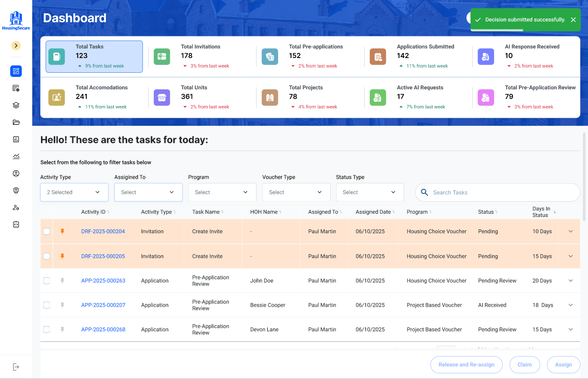Expand sidebar with yellow arrow button
588x379 pixels.
(16, 46)
